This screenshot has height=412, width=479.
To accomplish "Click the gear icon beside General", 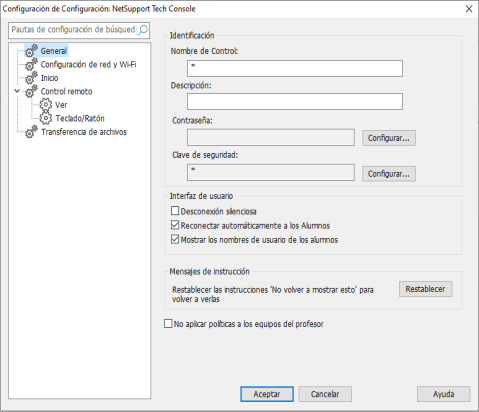I will click(x=31, y=51).
